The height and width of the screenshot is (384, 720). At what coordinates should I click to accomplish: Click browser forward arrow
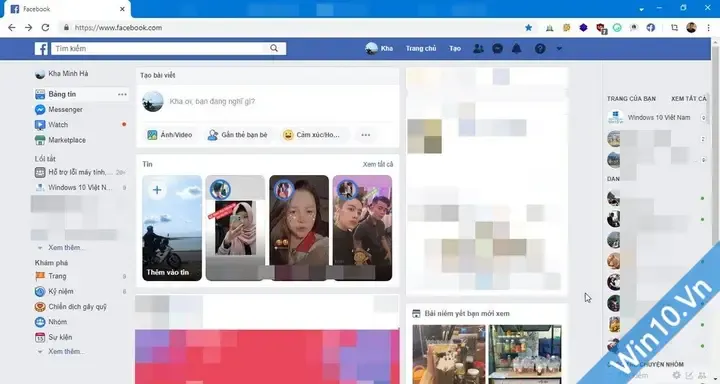pyautogui.click(x=28, y=28)
